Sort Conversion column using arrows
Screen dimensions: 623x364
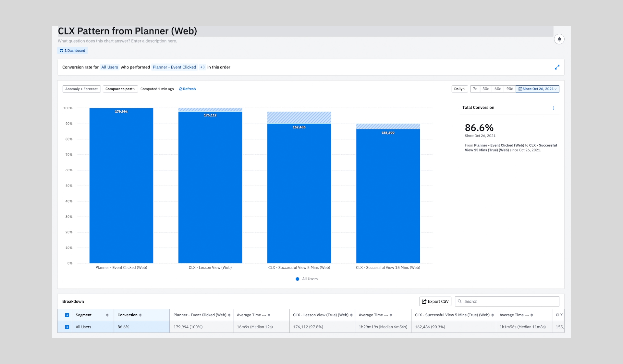(x=140, y=315)
